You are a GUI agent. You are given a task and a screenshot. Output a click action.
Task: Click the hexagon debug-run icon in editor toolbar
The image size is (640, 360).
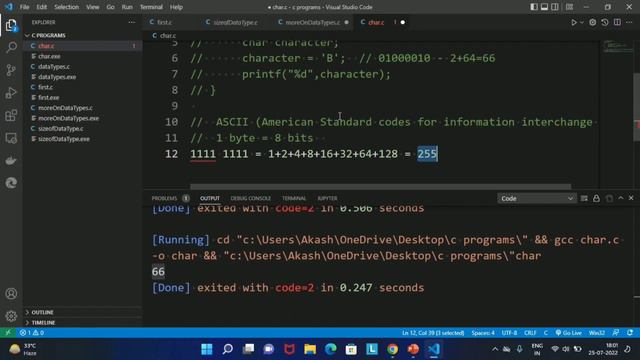tap(593, 22)
